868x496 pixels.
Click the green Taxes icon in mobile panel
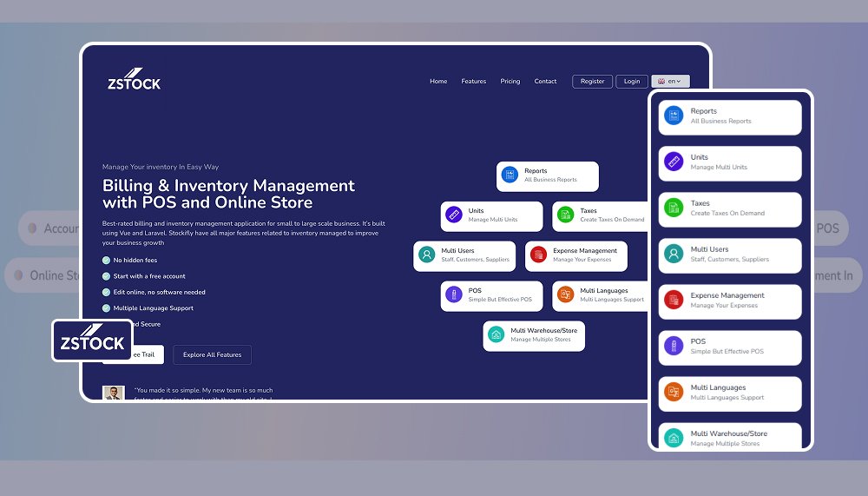(674, 208)
